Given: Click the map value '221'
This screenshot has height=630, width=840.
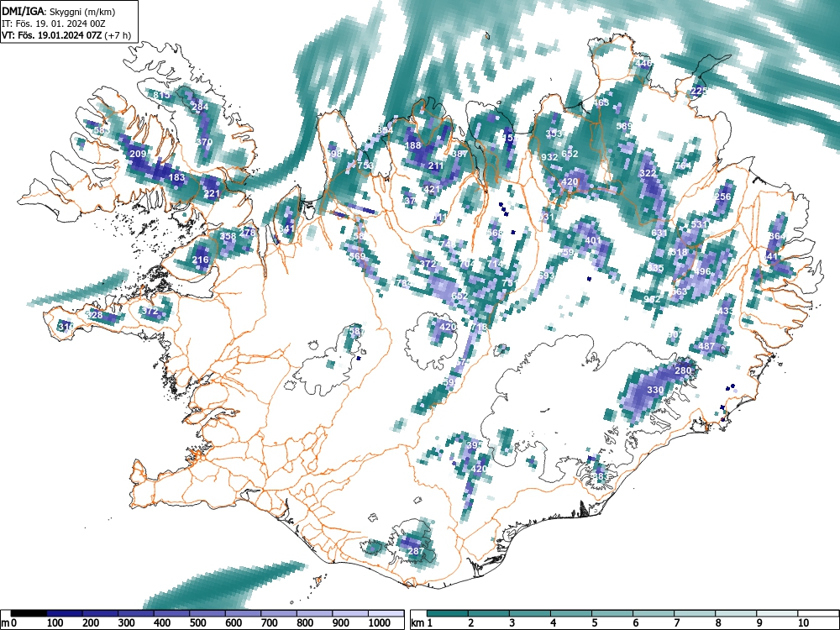Looking at the screenshot, I should click(213, 193).
